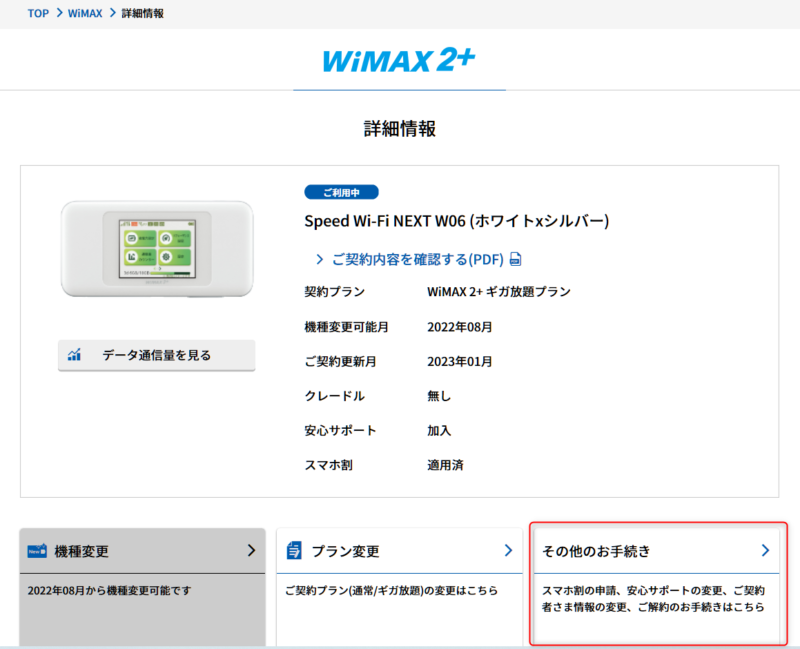The height and width of the screenshot is (649, 800).
Task: Click chevron arrow on 機種変更 card
Action: (251, 550)
